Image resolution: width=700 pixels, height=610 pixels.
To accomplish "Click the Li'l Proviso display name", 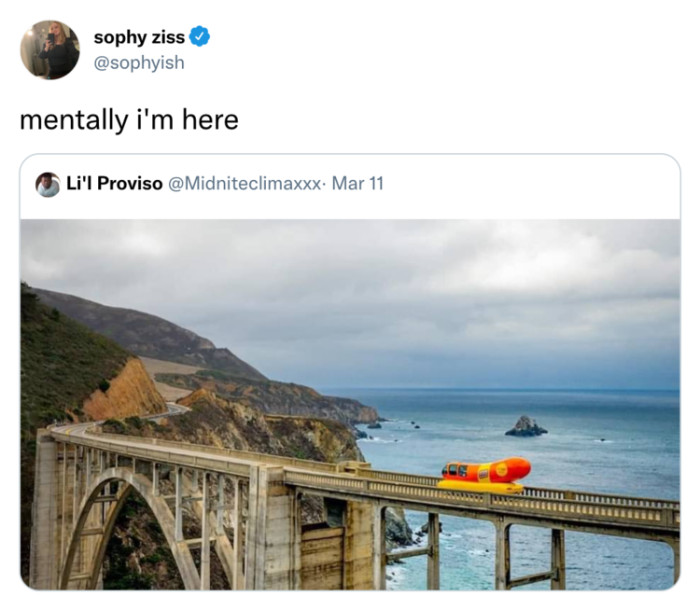I will 114,184.
